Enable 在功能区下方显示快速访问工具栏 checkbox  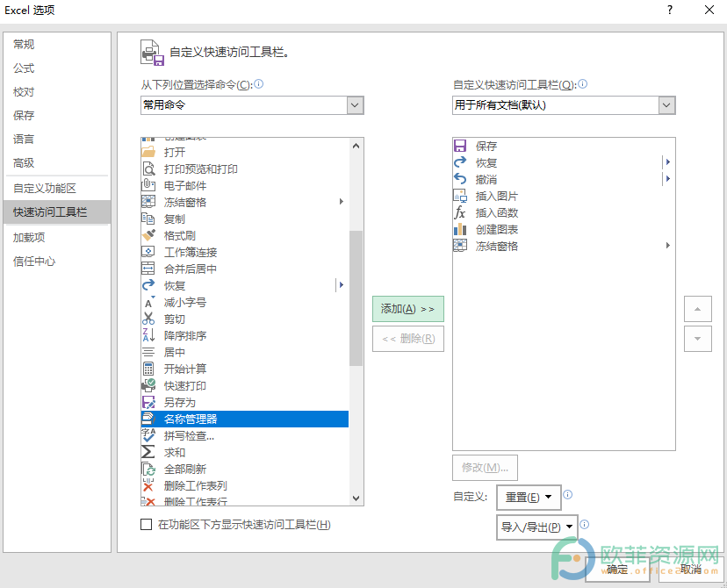pos(146,525)
